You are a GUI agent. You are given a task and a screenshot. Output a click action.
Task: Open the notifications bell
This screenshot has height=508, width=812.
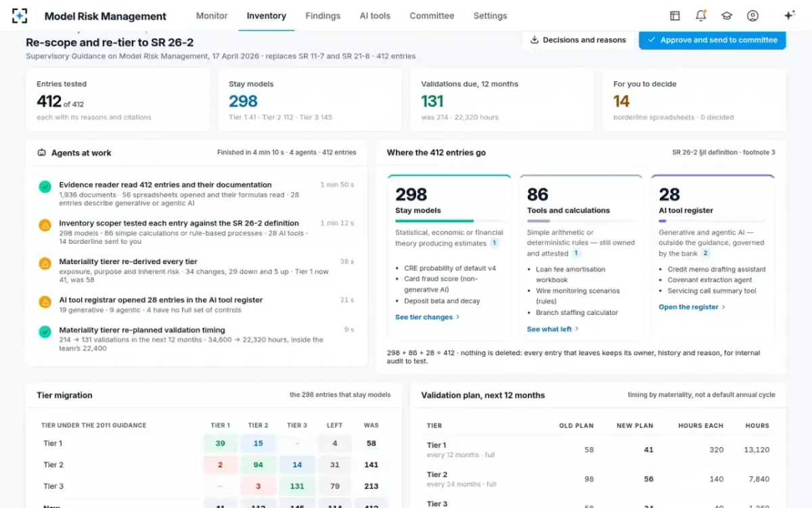click(x=701, y=16)
